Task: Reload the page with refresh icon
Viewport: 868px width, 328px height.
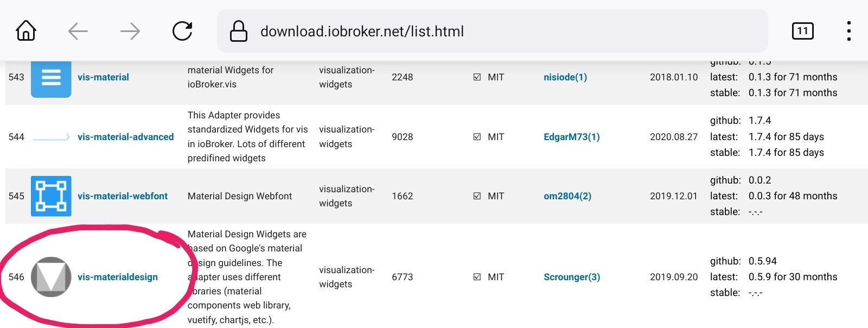Action: click(x=182, y=31)
